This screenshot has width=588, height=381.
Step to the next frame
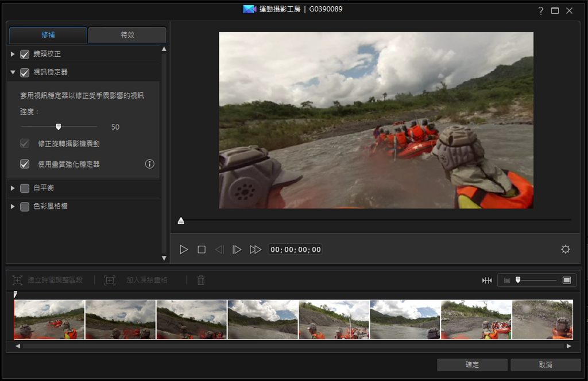click(x=237, y=250)
